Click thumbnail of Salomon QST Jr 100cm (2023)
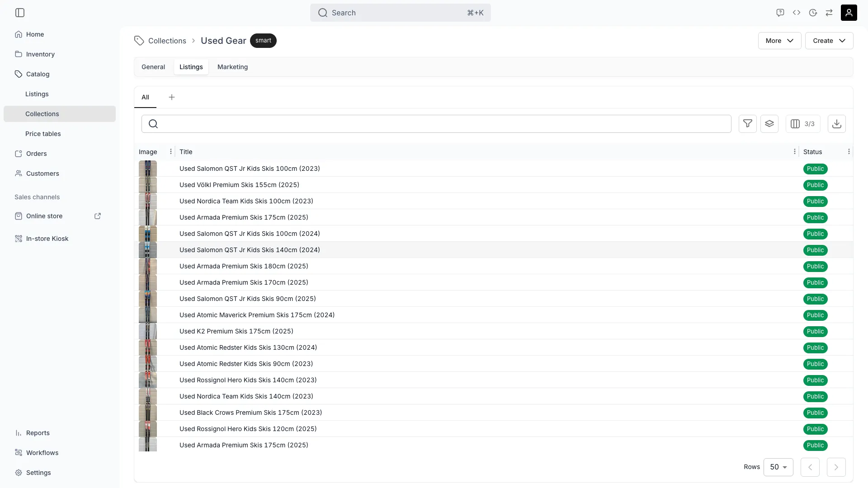 148,169
